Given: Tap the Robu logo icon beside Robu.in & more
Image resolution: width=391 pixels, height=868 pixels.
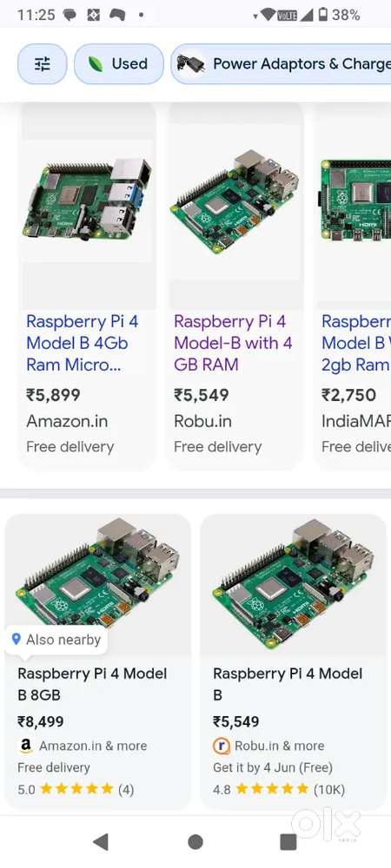Looking at the screenshot, I should pyautogui.click(x=222, y=746).
